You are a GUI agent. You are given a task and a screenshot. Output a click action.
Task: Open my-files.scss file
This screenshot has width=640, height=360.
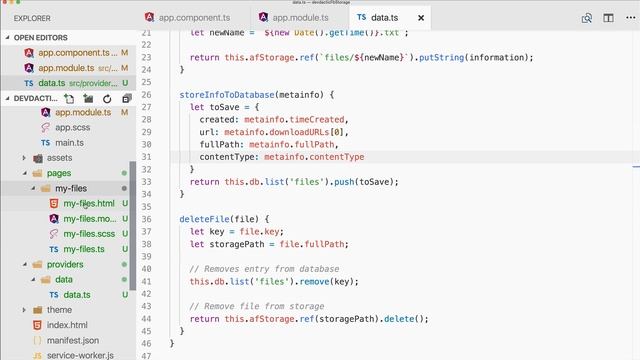[89, 234]
